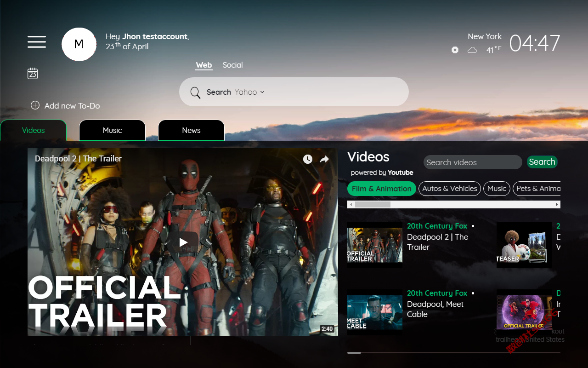
Task: Switch to the Music tab
Action: click(113, 130)
